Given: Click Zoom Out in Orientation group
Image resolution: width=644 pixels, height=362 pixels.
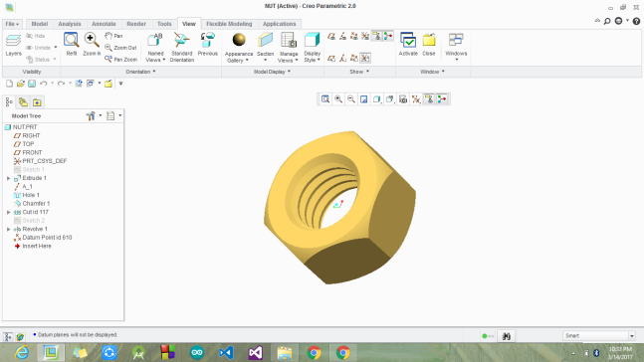Looking at the screenshot, I should point(120,48).
